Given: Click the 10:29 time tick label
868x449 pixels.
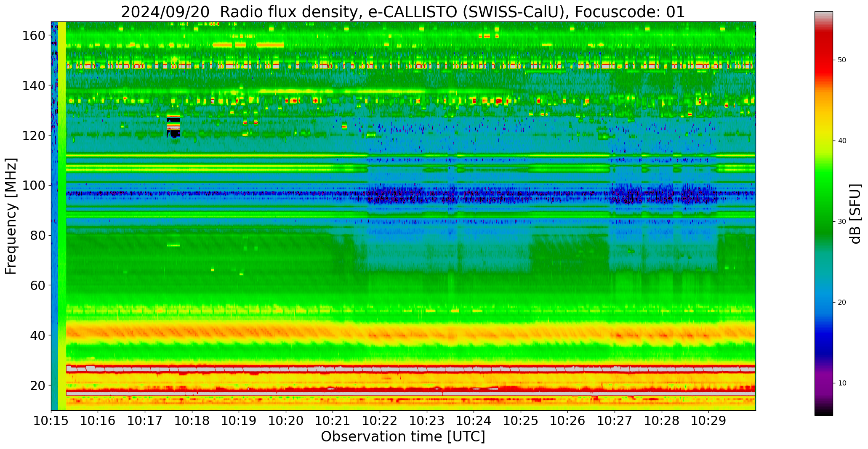Looking at the screenshot, I should coord(708,421).
